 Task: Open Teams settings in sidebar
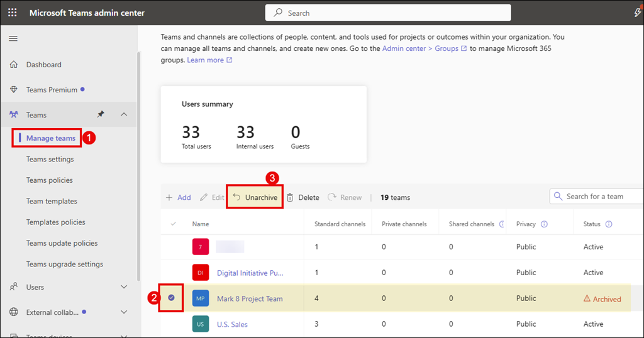click(50, 159)
